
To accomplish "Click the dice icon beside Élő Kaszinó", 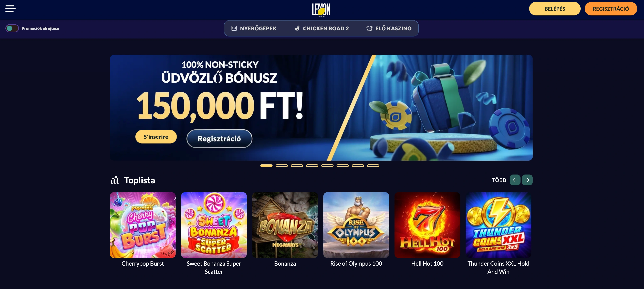I will [369, 28].
